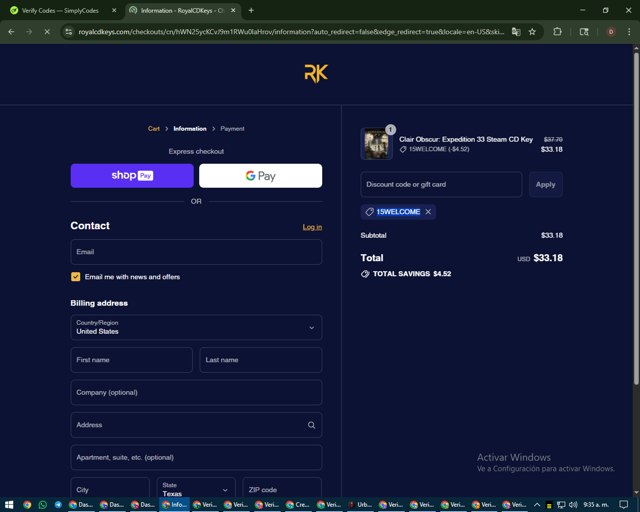Click the Payment breadcrumb step

click(232, 129)
